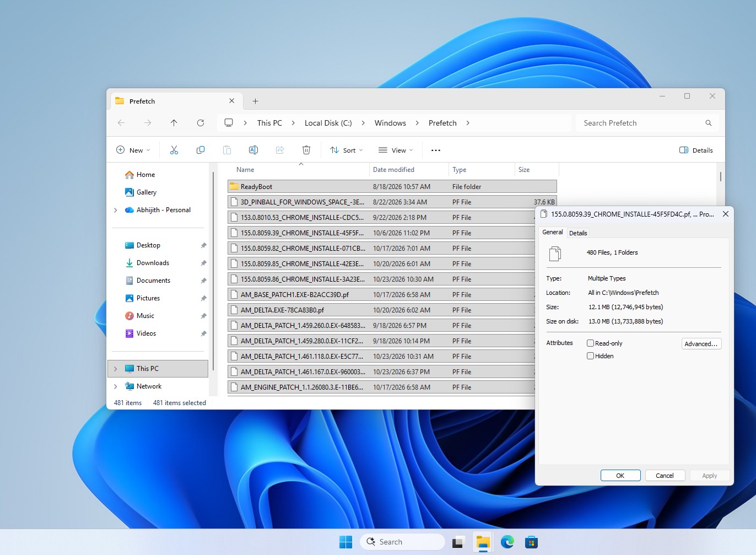
Task: Click OK in Properties dialog
Action: 620,476
